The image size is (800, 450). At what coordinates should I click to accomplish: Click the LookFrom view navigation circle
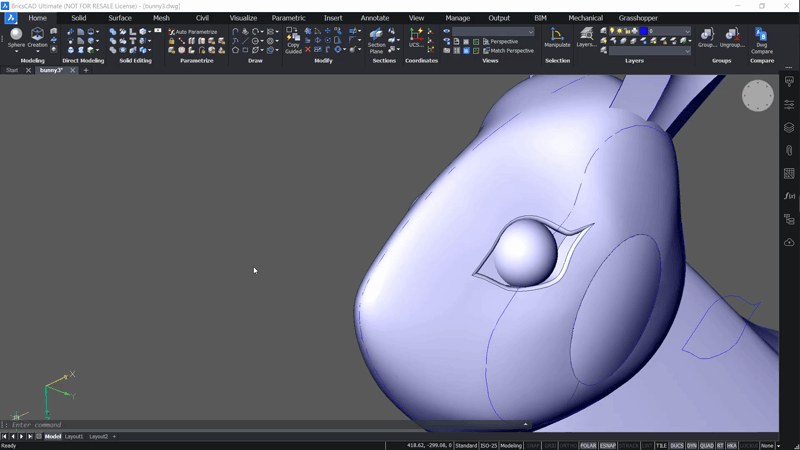coord(758,95)
